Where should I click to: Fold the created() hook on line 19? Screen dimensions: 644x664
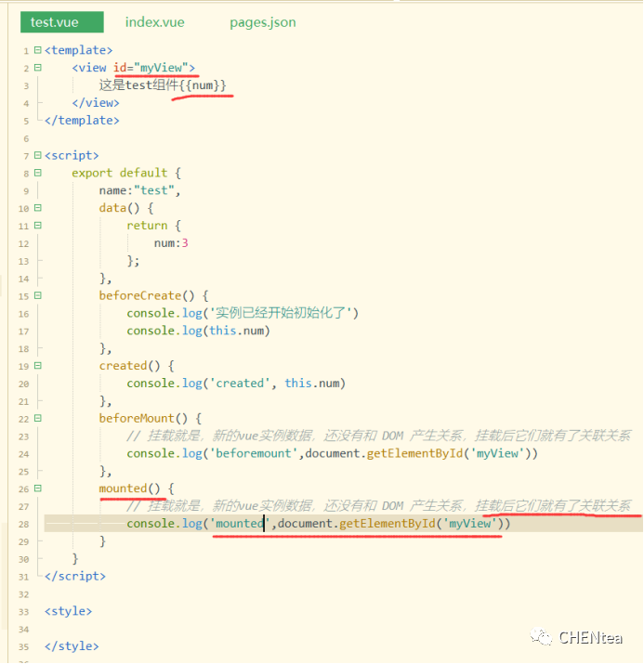(x=37, y=366)
